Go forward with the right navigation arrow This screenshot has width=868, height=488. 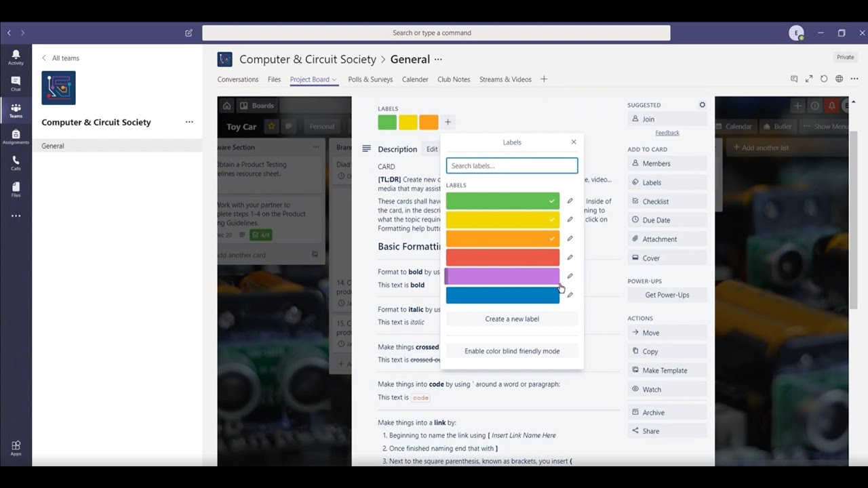coord(22,33)
